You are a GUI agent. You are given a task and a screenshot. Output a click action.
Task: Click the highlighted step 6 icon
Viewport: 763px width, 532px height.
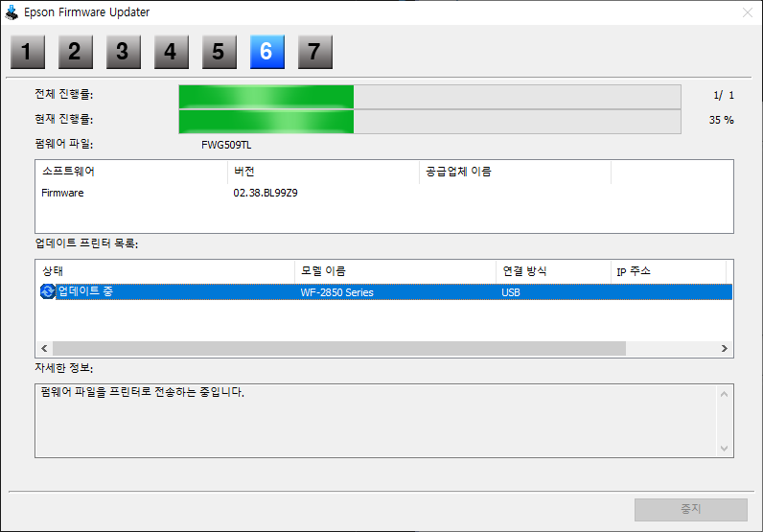pyautogui.click(x=267, y=52)
